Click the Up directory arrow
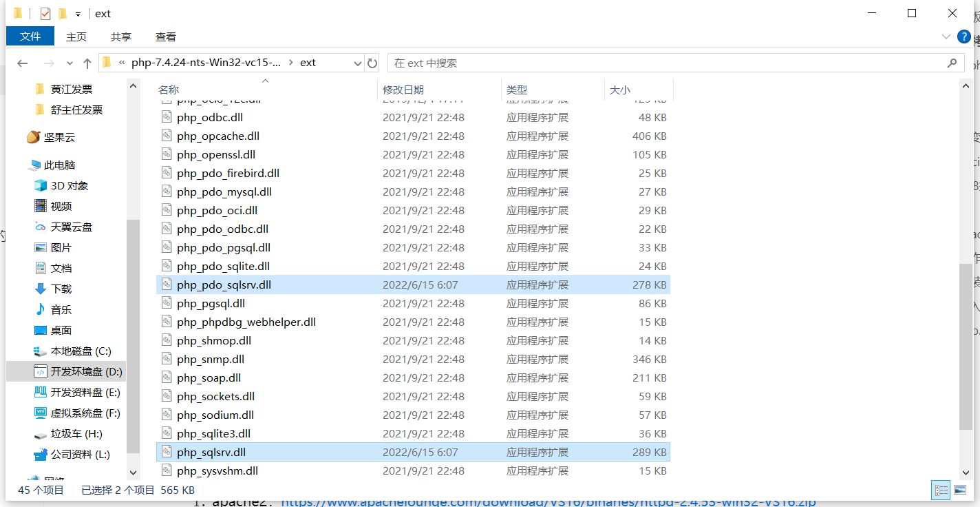 (87, 63)
